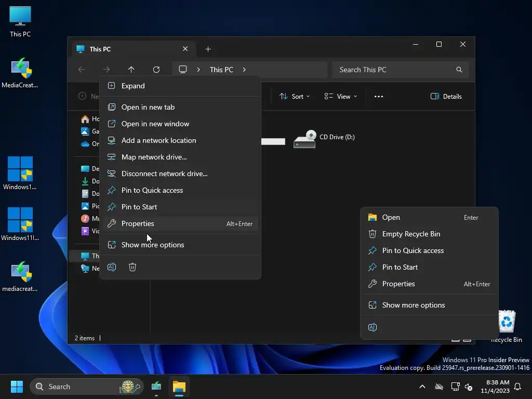
Task: Select Add a network location
Action: [x=180, y=140]
